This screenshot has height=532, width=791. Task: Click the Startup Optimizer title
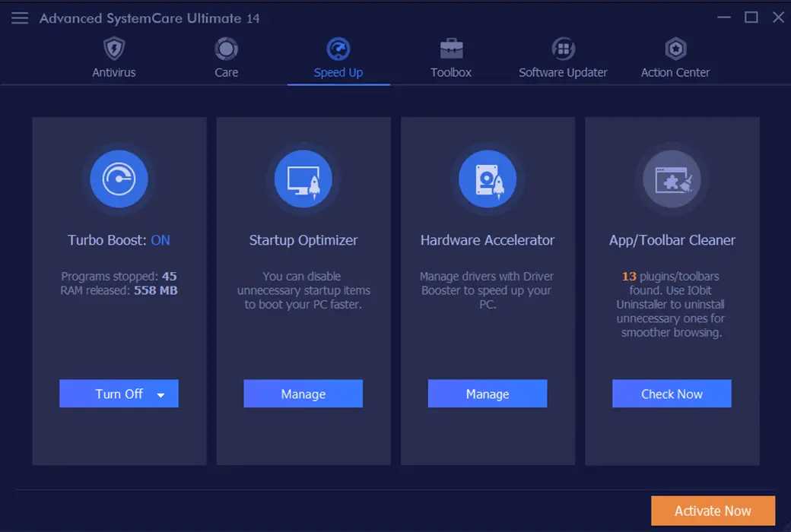point(303,240)
